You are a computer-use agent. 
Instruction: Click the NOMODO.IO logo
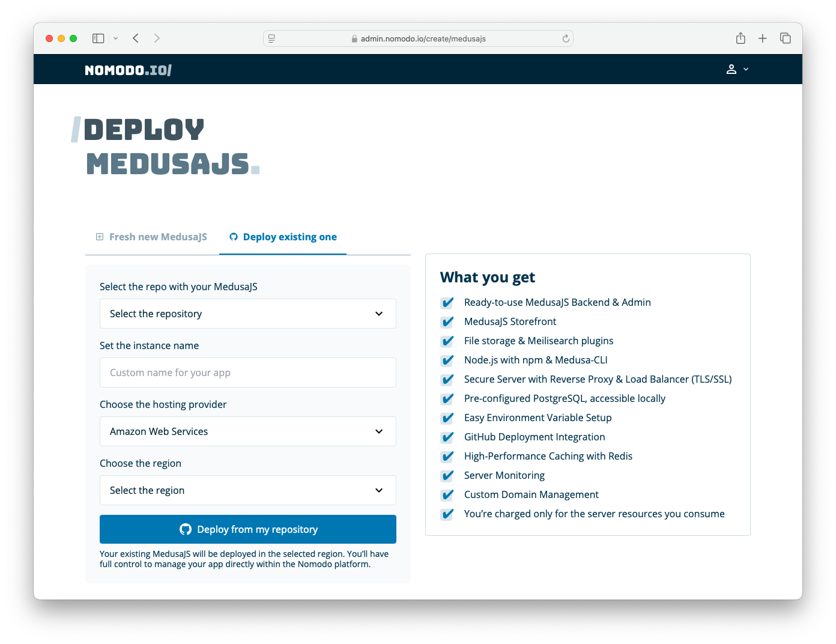pos(129,70)
